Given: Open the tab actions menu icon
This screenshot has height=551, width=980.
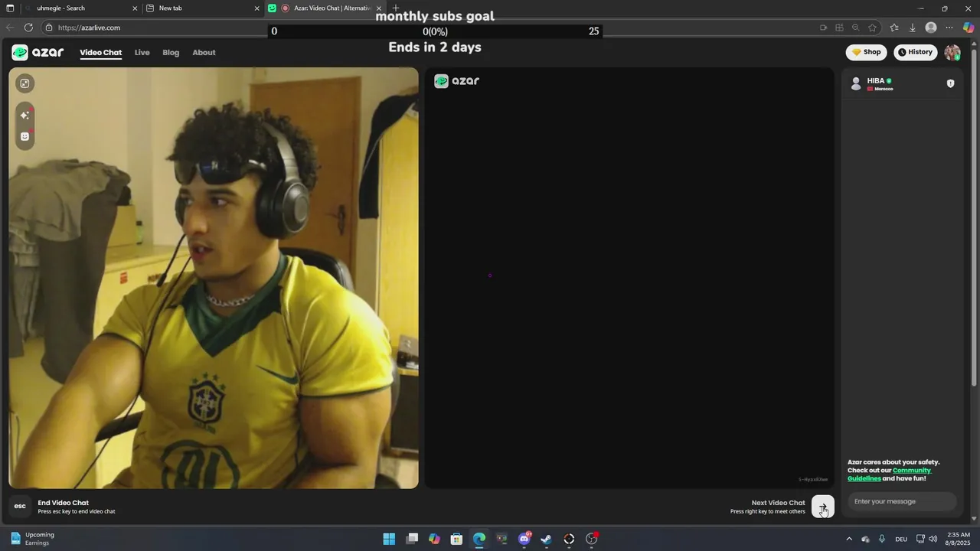Looking at the screenshot, I should pos(10,8).
